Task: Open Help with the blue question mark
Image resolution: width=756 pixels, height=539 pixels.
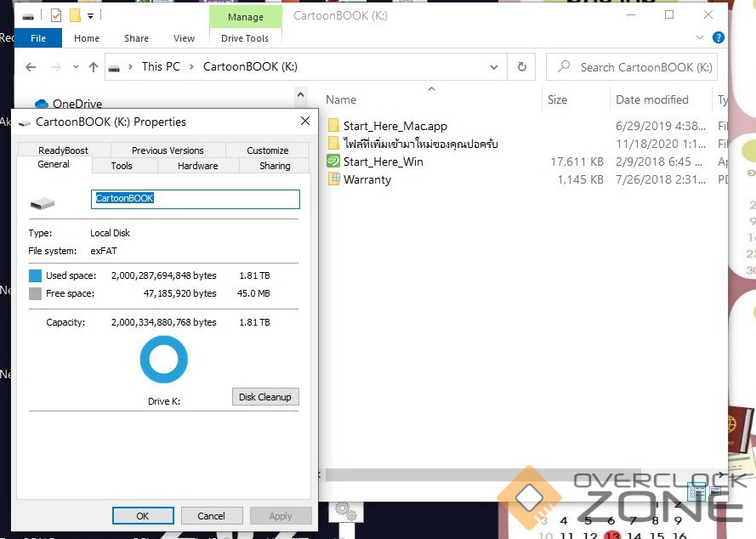Action: (x=719, y=38)
